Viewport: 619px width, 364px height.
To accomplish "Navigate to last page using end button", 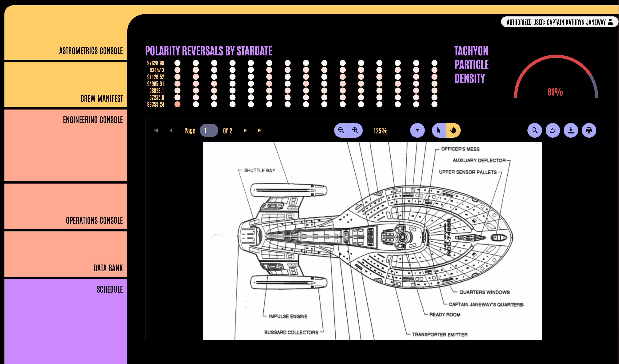I will pyautogui.click(x=260, y=130).
